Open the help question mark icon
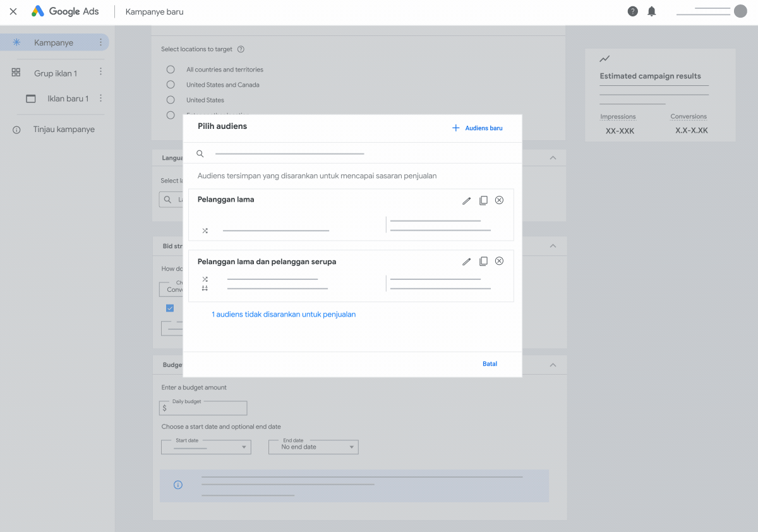The image size is (758, 532). coord(632,11)
